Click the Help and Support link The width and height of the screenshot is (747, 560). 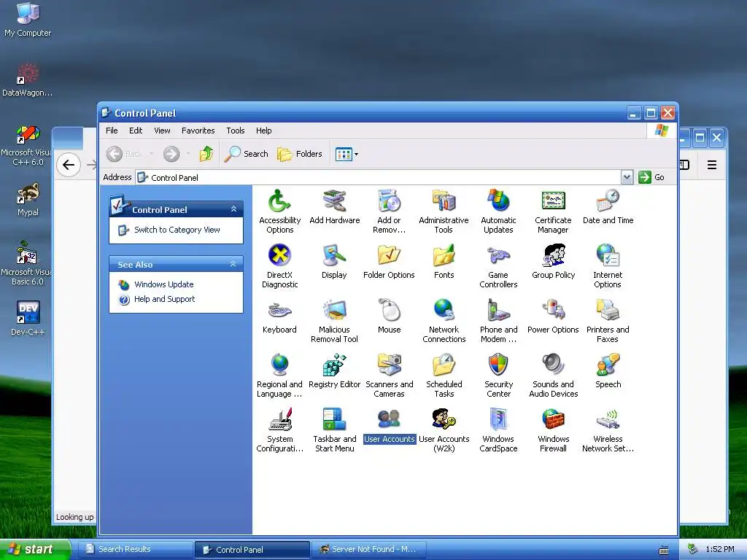164,299
